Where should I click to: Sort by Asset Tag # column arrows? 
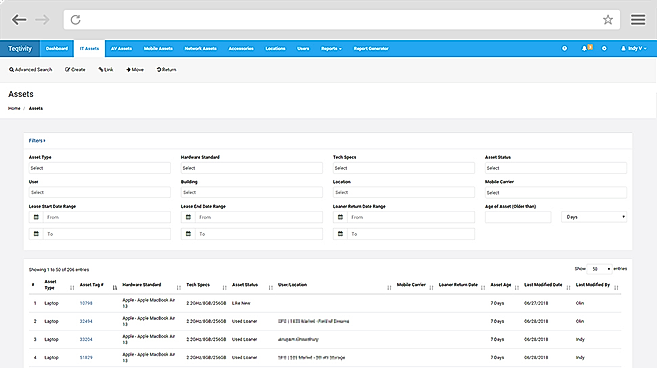(x=114, y=288)
